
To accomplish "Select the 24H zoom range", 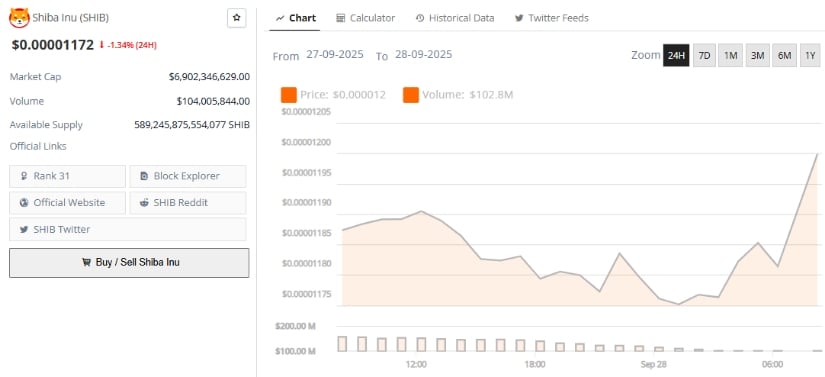I will [x=676, y=56].
